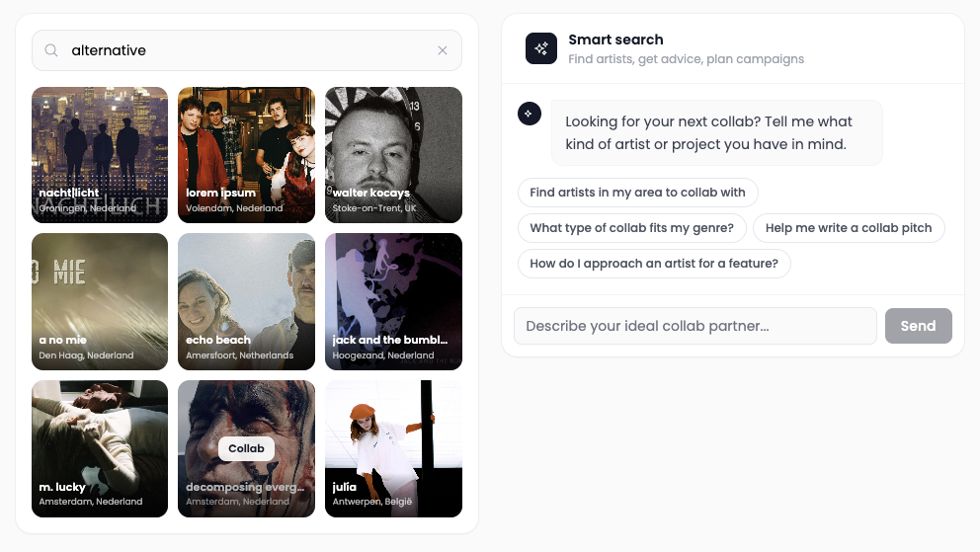The width and height of the screenshot is (980, 552).
Task: Click the assistant avatar icon beside the message
Action: tap(530, 114)
